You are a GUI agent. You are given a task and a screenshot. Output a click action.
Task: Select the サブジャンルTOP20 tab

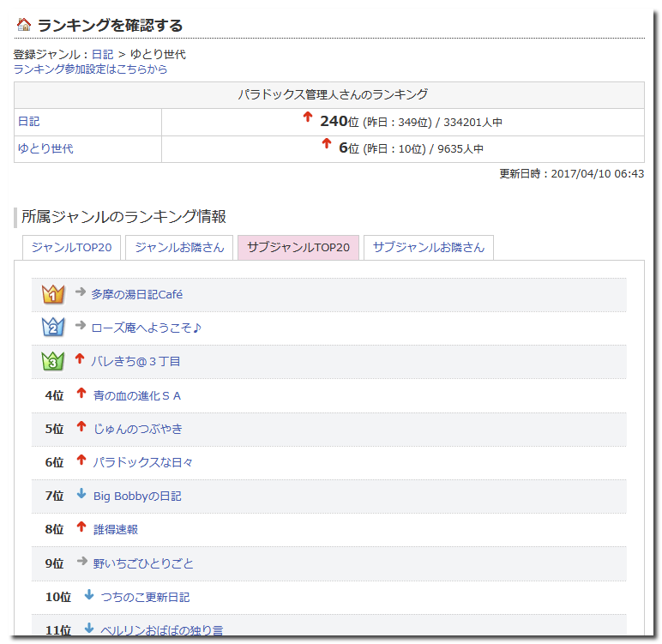[298, 247]
